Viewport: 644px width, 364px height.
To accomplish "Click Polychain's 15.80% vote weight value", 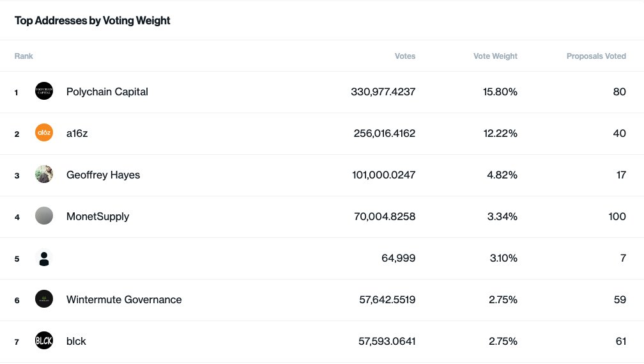I will pyautogui.click(x=500, y=91).
